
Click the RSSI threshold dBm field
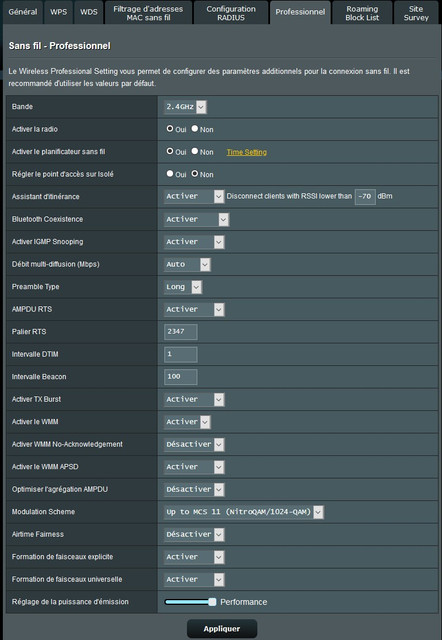click(365, 196)
